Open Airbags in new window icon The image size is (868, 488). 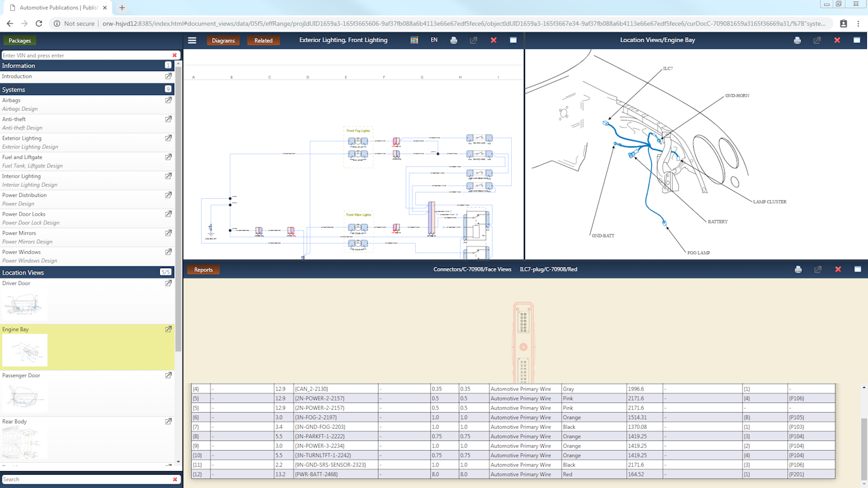[168, 100]
